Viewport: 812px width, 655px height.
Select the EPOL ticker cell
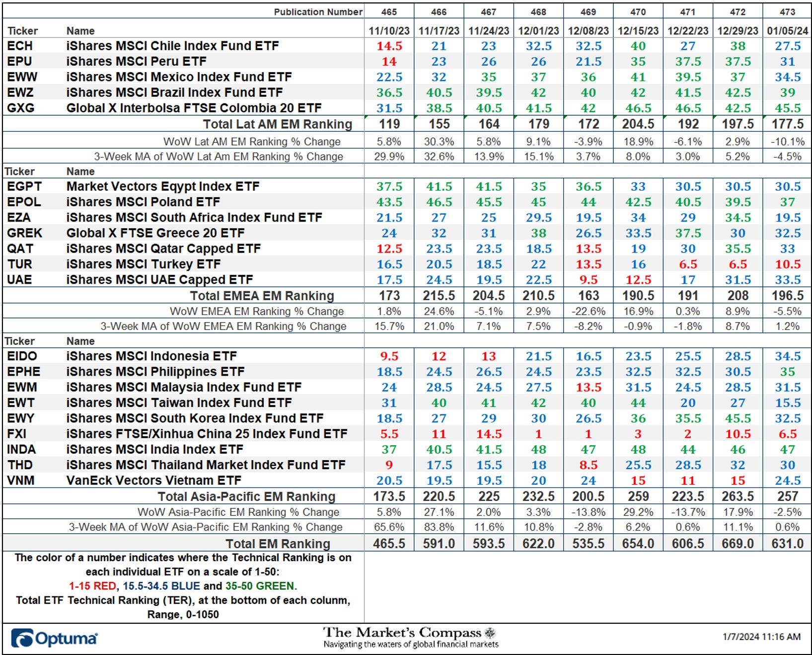point(24,202)
